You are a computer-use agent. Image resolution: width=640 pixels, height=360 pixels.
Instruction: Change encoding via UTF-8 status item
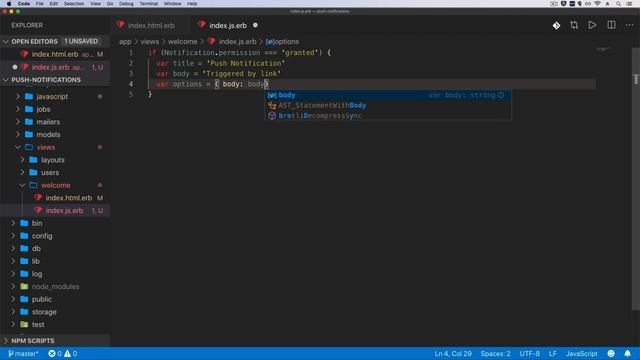[x=529, y=353]
